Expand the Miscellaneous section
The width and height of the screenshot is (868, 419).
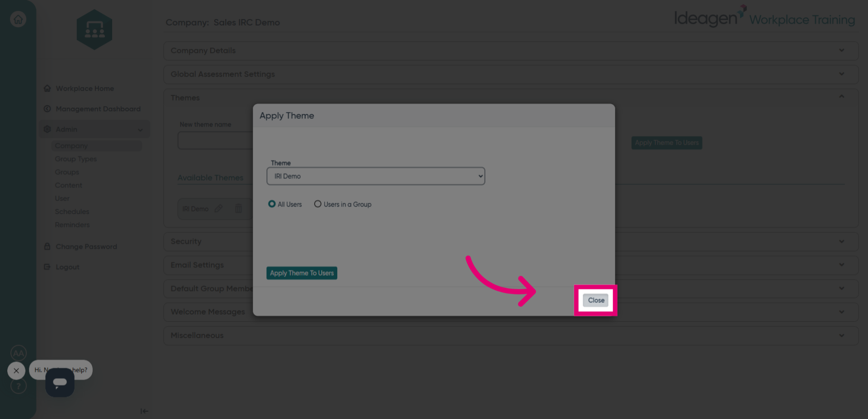[511, 335]
